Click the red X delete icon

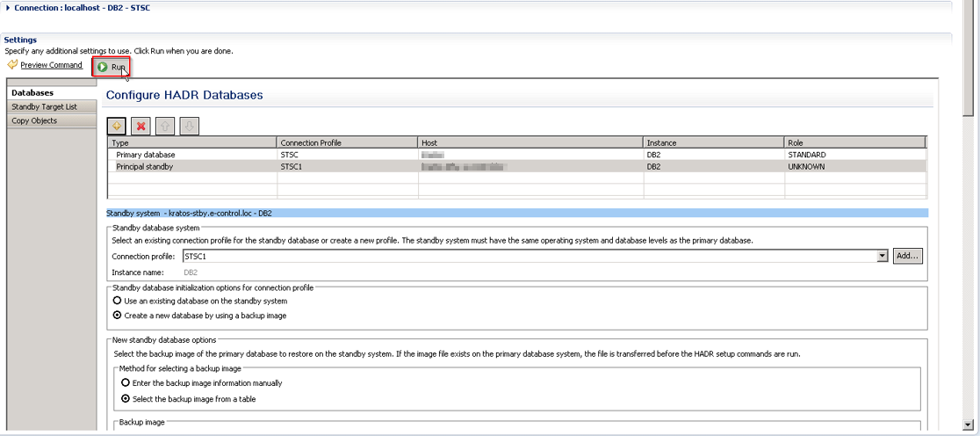pos(141,126)
